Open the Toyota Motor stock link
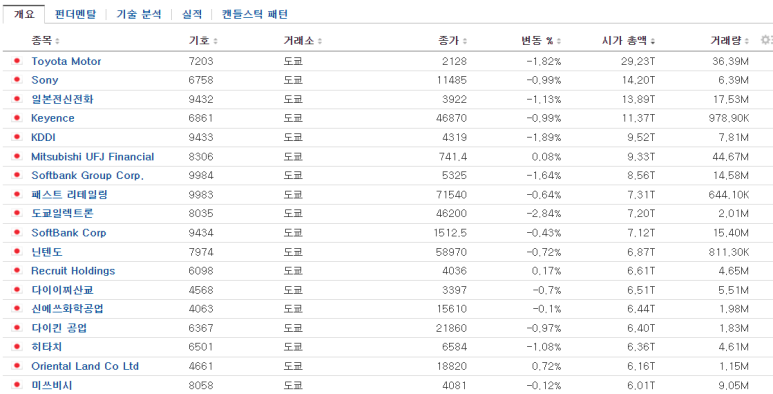Screen dimensions: 773x394 pyautogui.click(x=66, y=61)
